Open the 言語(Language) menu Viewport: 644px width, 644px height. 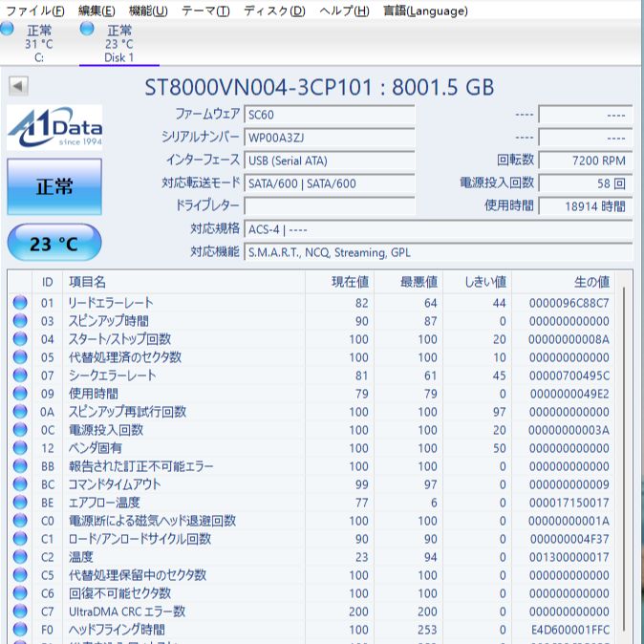tap(425, 11)
